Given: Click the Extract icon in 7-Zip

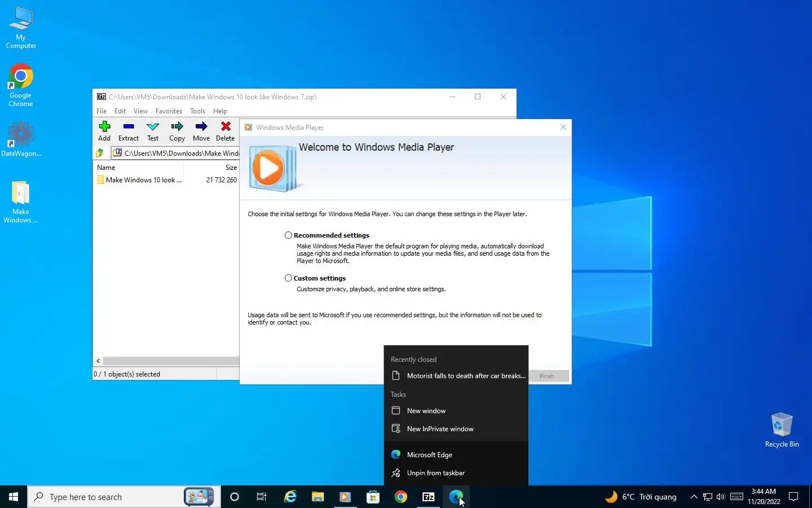Looking at the screenshot, I should pos(129,131).
